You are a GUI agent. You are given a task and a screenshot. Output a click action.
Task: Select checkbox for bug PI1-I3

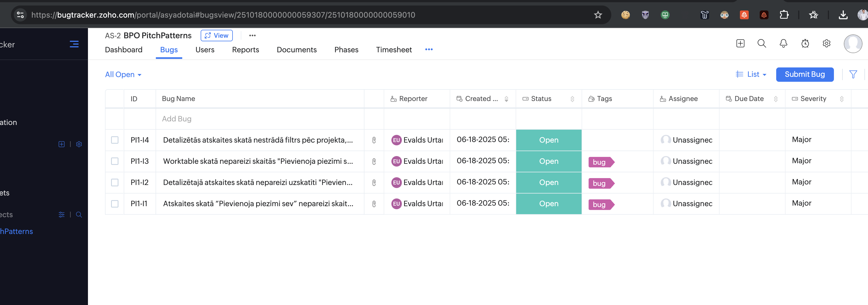pyautogui.click(x=115, y=161)
